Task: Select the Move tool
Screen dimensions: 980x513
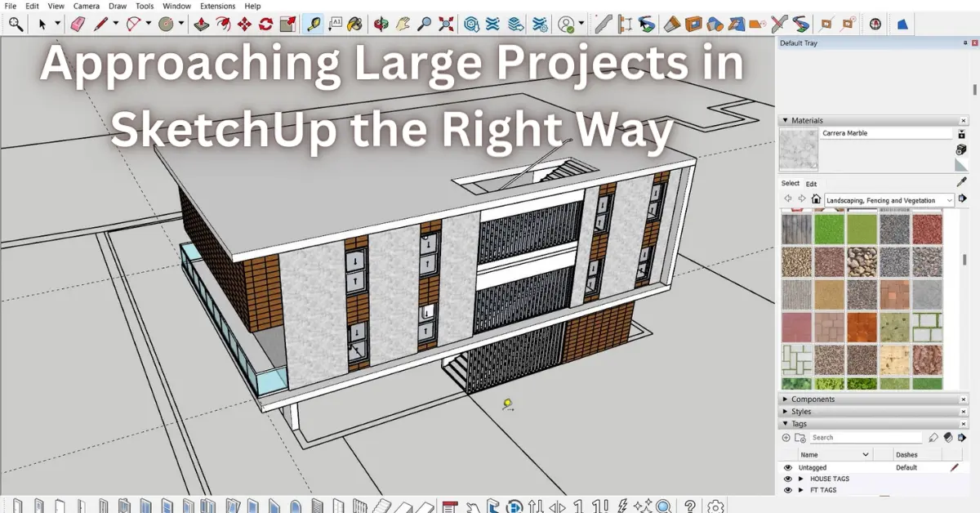Action: pyautogui.click(x=245, y=25)
